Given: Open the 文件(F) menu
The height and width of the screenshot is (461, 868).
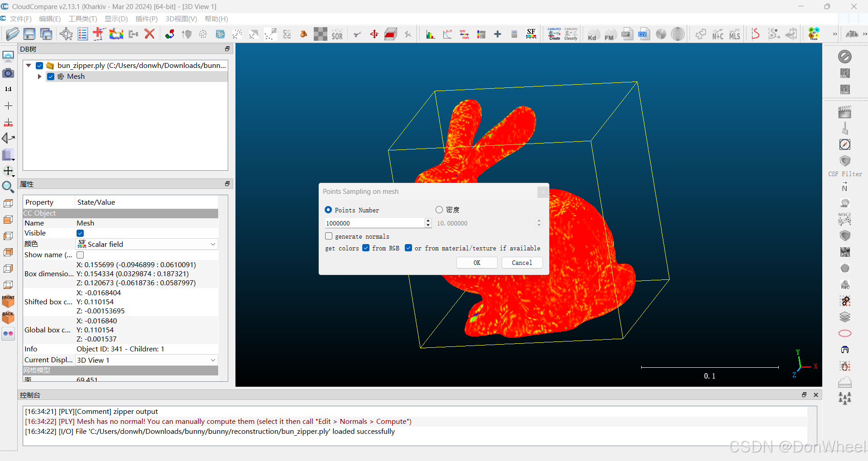Looking at the screenshot, I should (21, 19).
